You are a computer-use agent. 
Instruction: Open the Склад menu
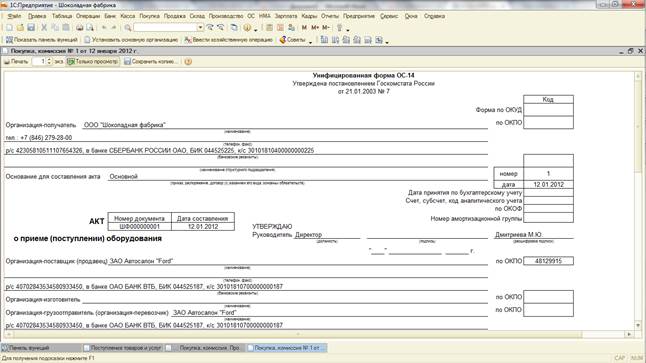tap(197, 16)
